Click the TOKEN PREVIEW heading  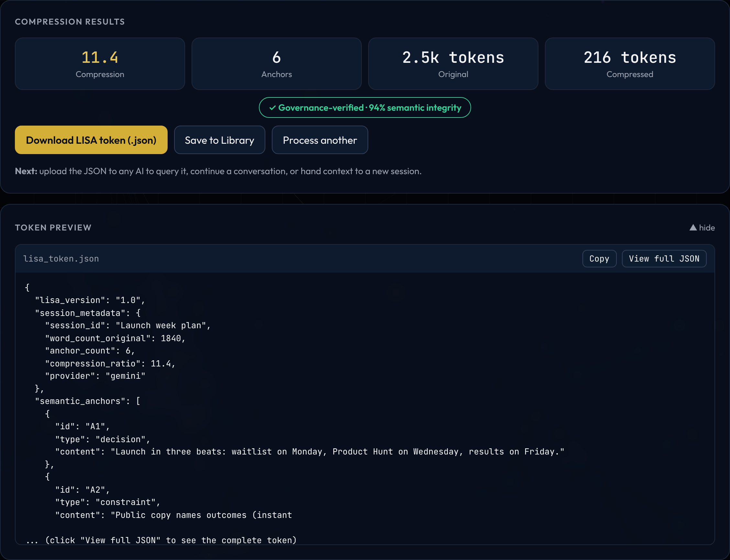(x=53, y=228)
